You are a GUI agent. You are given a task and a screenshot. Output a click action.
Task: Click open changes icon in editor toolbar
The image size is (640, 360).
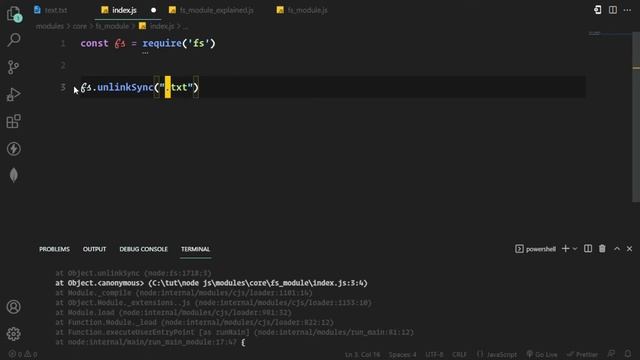598,10
